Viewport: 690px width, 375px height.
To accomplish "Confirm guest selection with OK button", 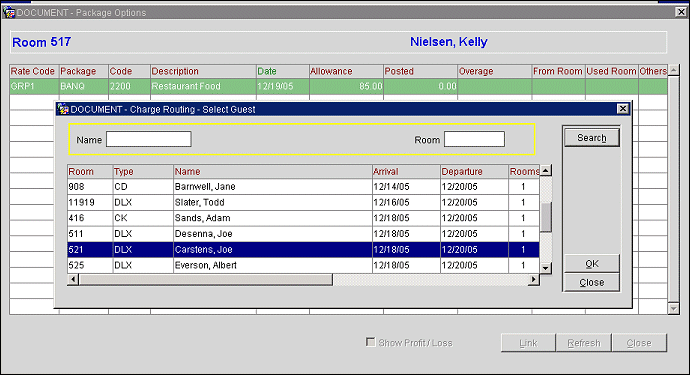I will (x=592, y=264).
